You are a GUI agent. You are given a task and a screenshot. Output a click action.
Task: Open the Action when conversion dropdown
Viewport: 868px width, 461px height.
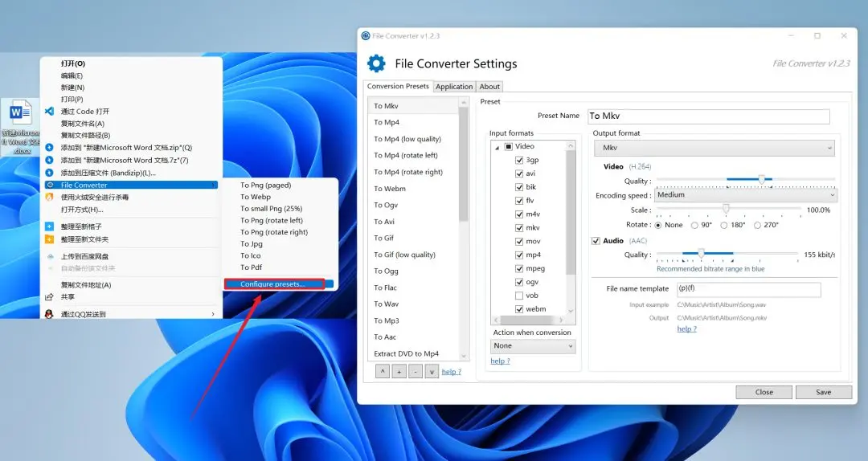coord(533,346)
